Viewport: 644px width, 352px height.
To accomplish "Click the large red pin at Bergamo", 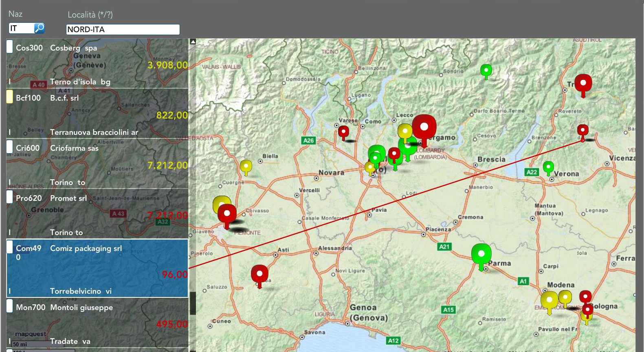I will pyautogui.click(x=424, y=128).
